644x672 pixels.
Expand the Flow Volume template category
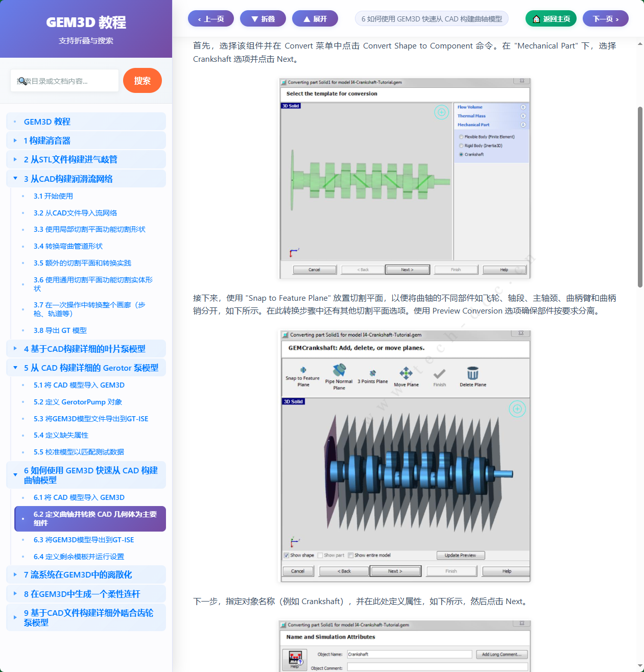[522, 107]
